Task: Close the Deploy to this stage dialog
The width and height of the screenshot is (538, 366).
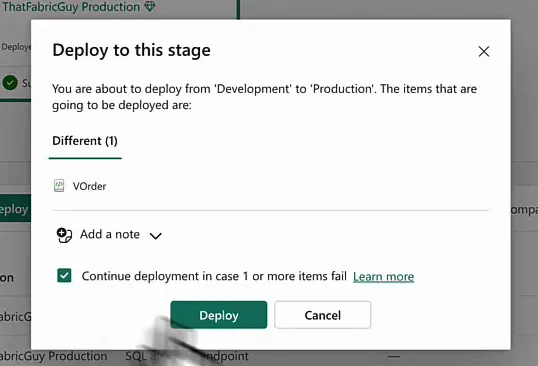Action: tap(484, 51)
